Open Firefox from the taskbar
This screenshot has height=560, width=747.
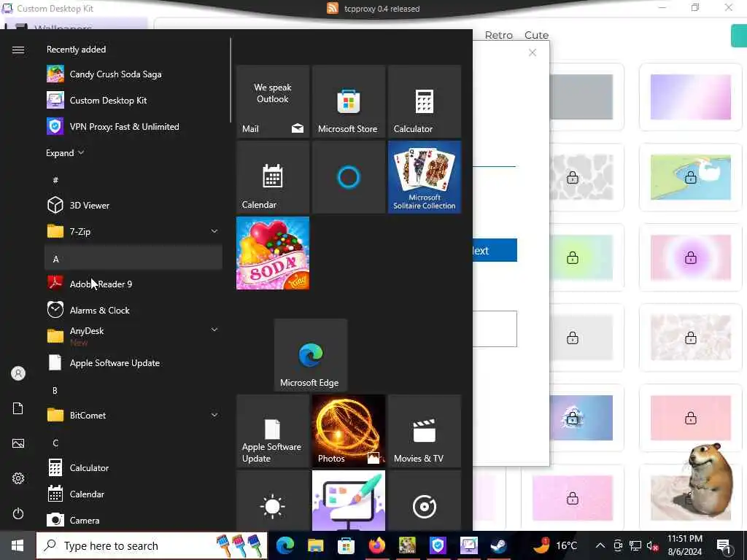click(376, 545)
